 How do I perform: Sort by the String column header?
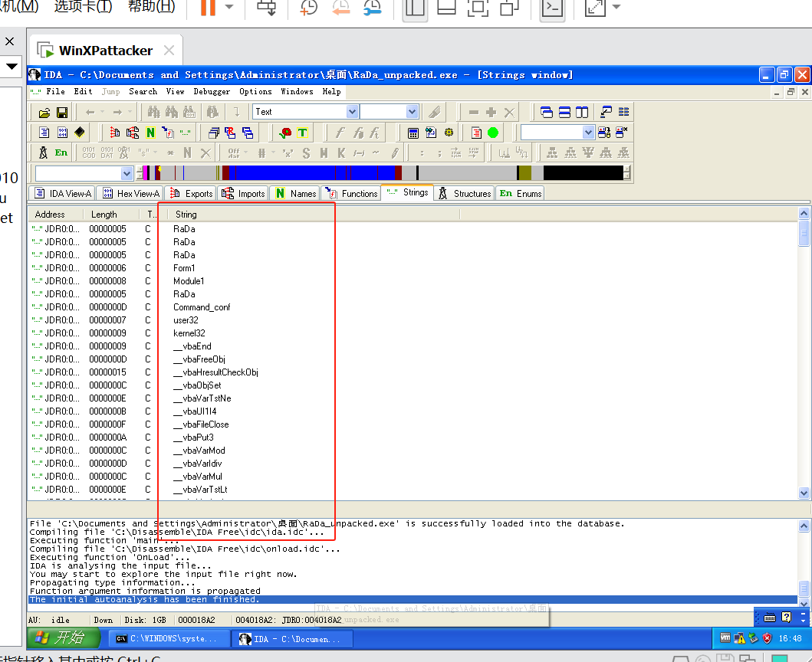point(314,215)
